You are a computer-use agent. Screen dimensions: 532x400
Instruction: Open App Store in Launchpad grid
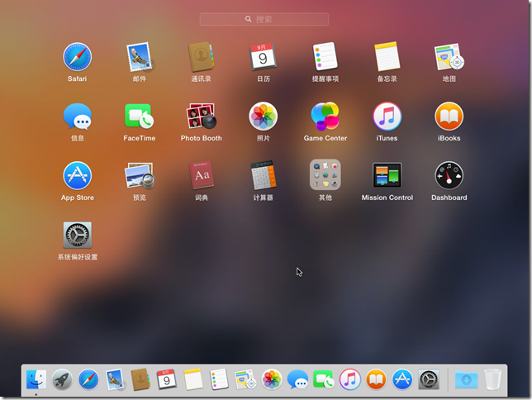78,175
